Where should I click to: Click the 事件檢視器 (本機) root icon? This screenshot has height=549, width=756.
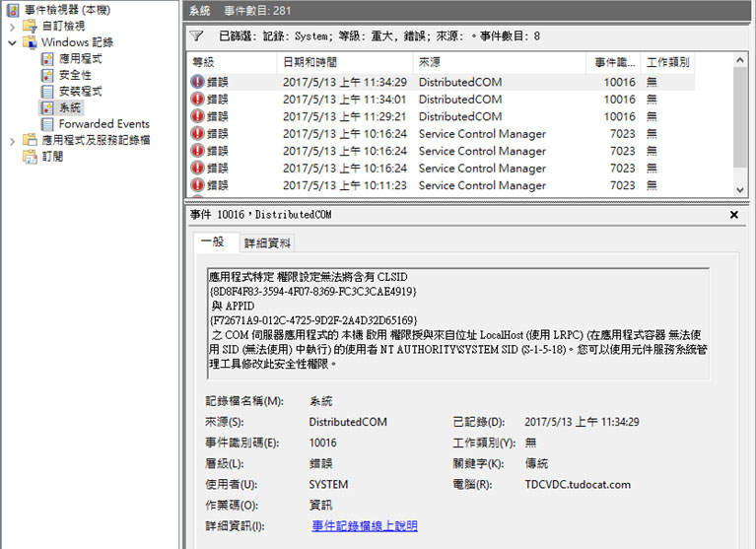pos(13,10)
